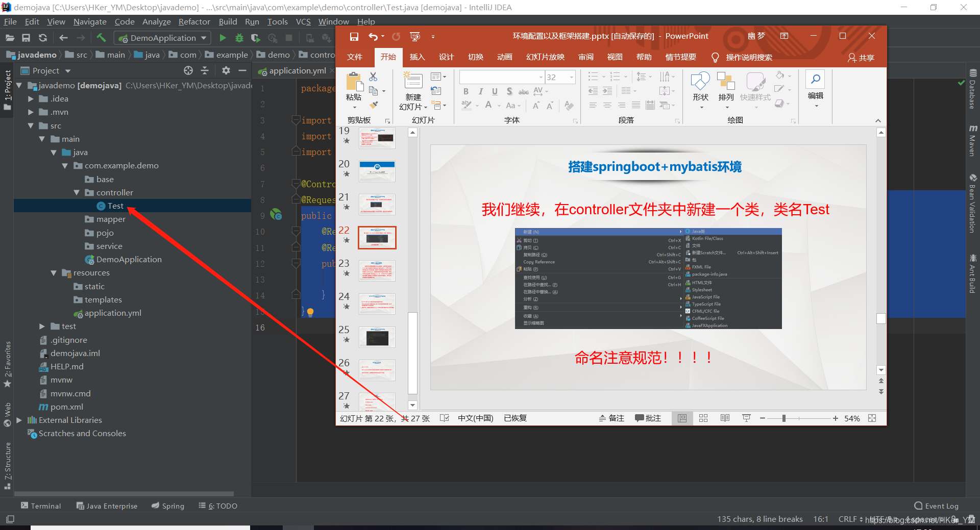
Task: Click 共享 share button in PowerPoint
Action: (861, 58)
